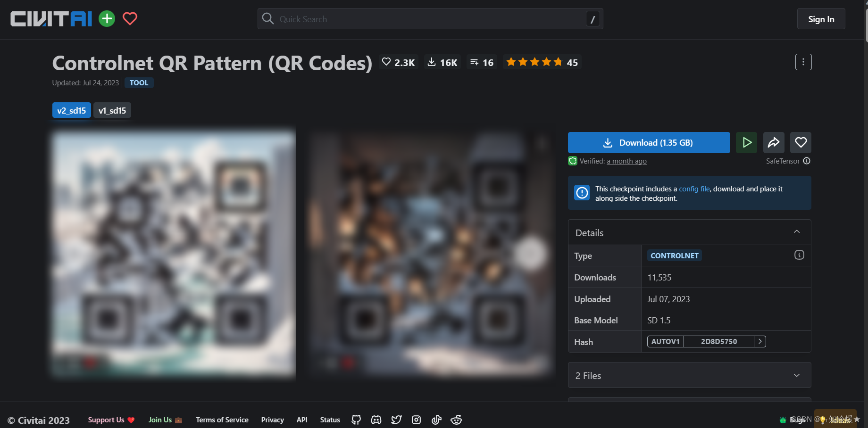This screenshot has height=428, width=868.
Task: Click the carousel next arrow on gallery
Action: pos(531,254)
